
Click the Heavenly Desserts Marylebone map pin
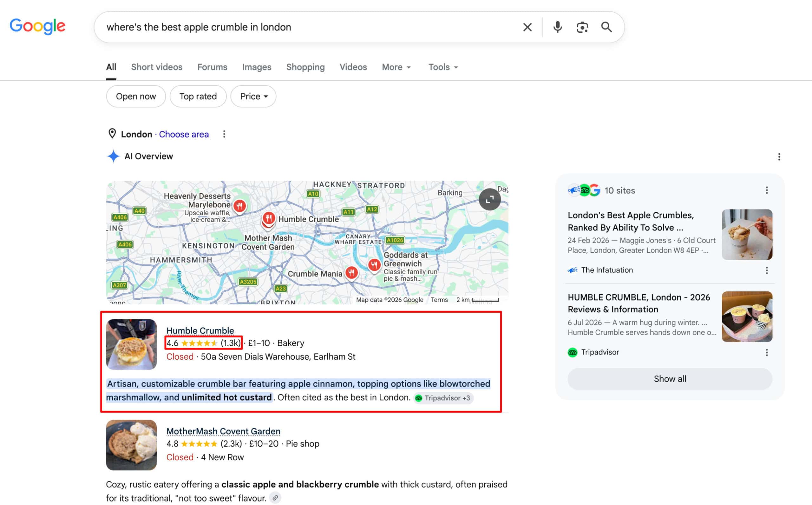(239, 206)
